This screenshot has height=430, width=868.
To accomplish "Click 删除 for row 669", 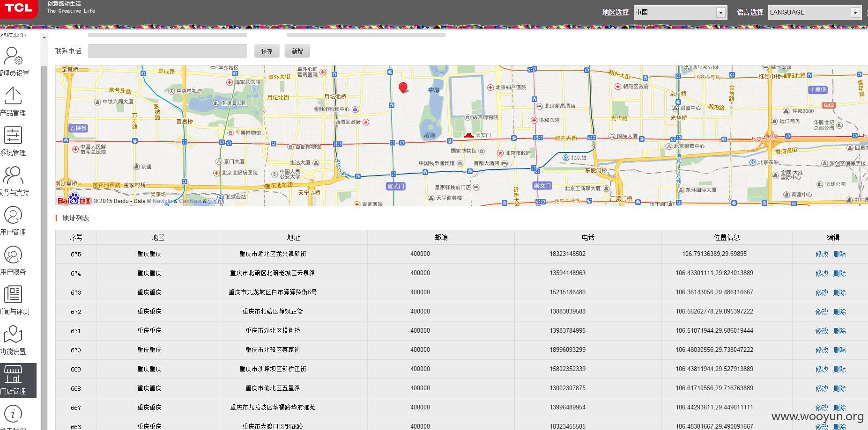I will (x=840, y=369).
